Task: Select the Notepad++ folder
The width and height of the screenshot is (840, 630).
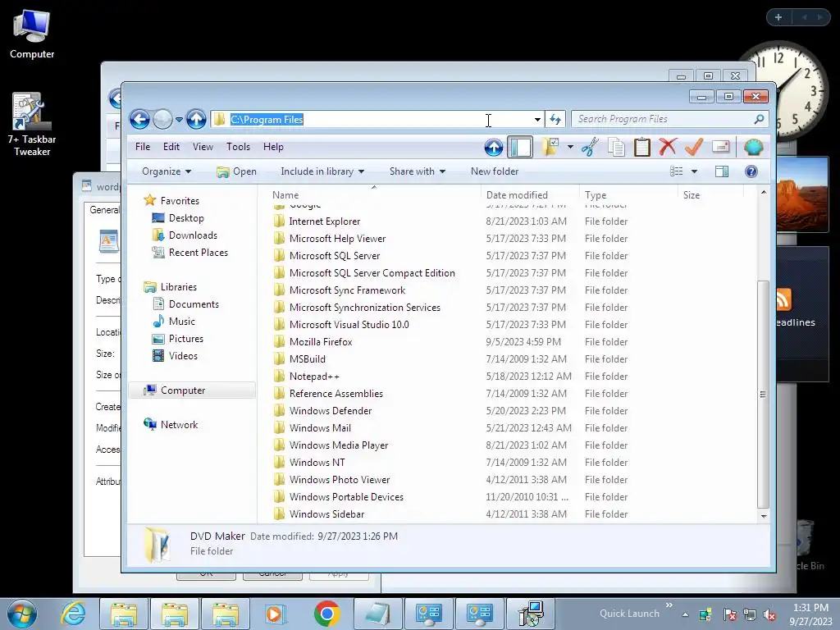Action: tap(314, 376)
